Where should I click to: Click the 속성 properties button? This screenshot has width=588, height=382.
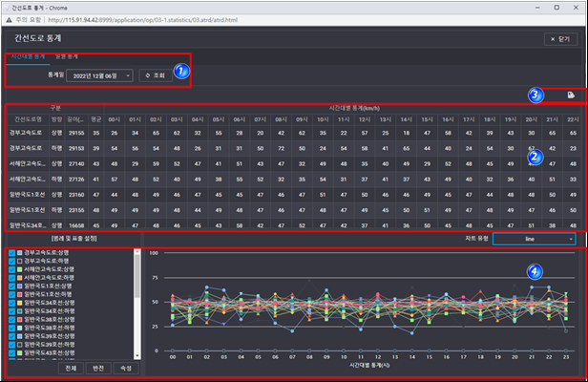[126, 368]
